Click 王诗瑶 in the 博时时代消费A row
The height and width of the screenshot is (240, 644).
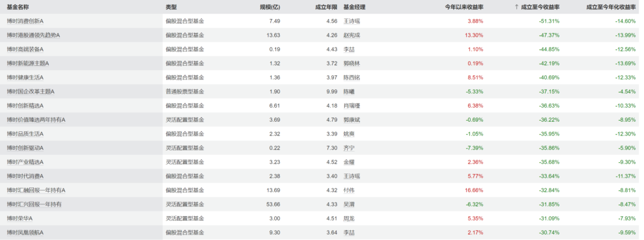pyautogui.click(x=352, y=176)
